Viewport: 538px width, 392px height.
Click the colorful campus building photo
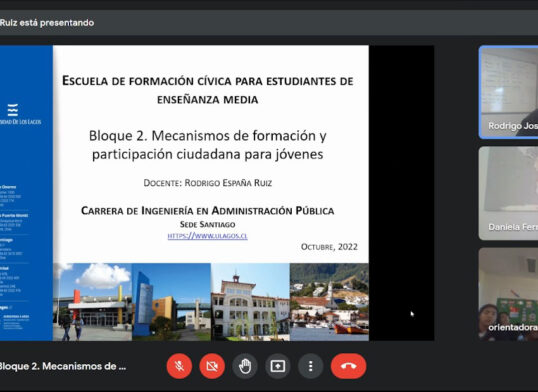point(92,302)
